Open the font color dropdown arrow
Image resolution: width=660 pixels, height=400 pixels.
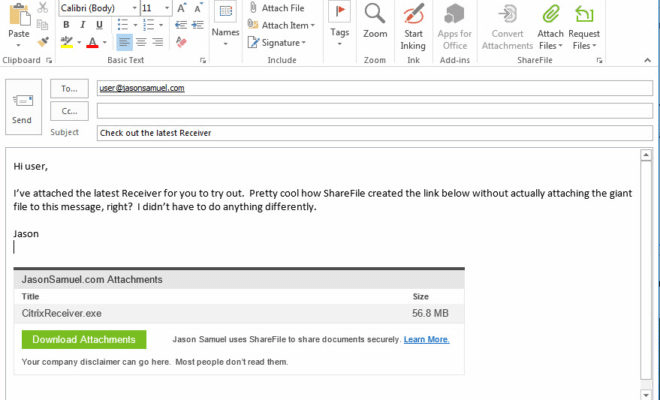tap(104, 42)
